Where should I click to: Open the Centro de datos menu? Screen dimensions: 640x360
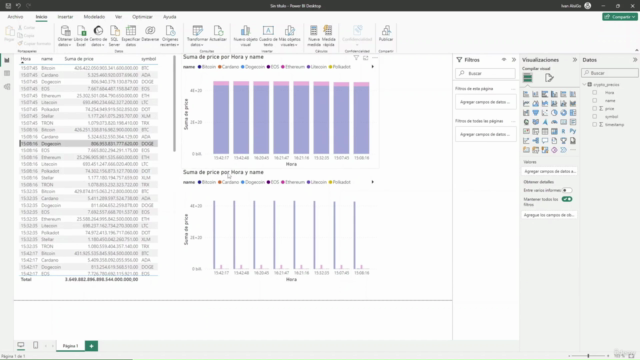(98, 36)
